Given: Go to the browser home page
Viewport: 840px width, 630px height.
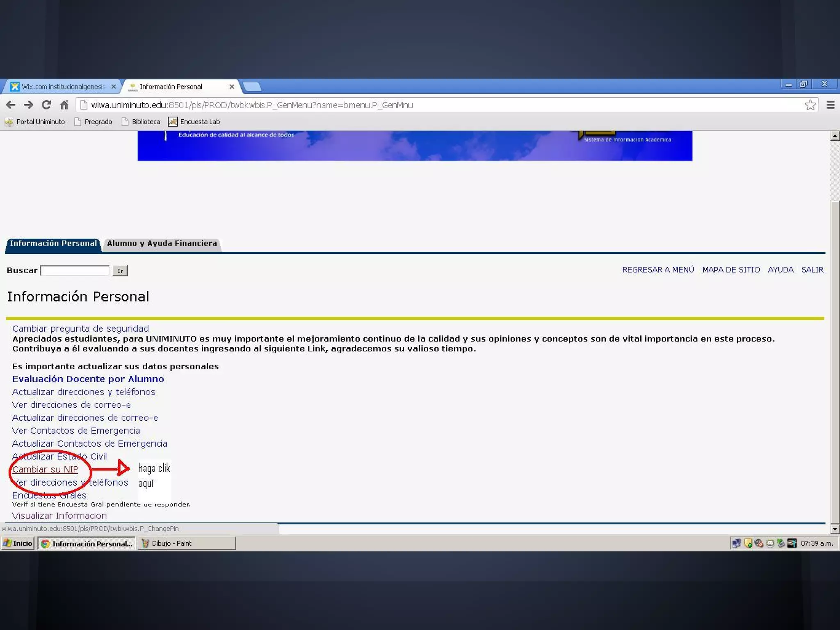Looking at the screenshot, I should pos(64,105).
